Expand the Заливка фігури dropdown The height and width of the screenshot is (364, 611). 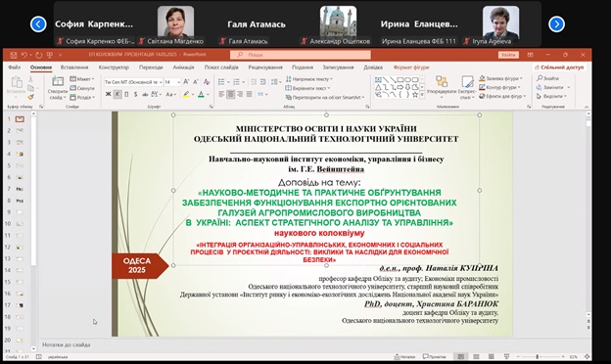tap(521, 78)
